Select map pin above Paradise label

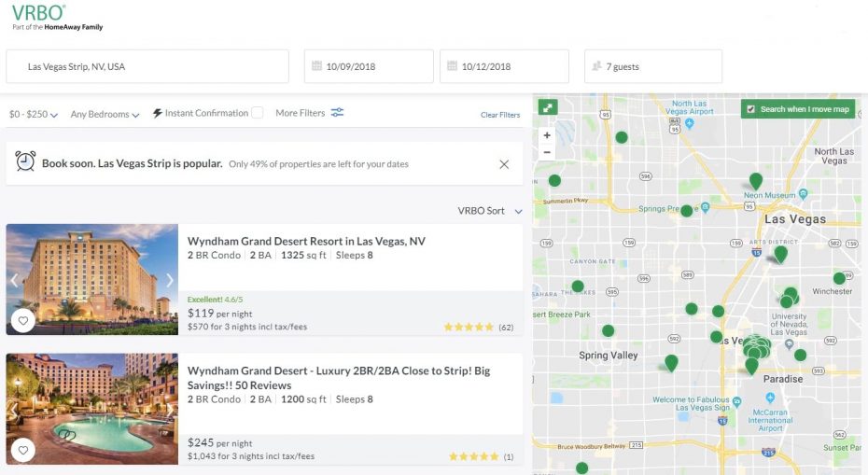point(751,366)
